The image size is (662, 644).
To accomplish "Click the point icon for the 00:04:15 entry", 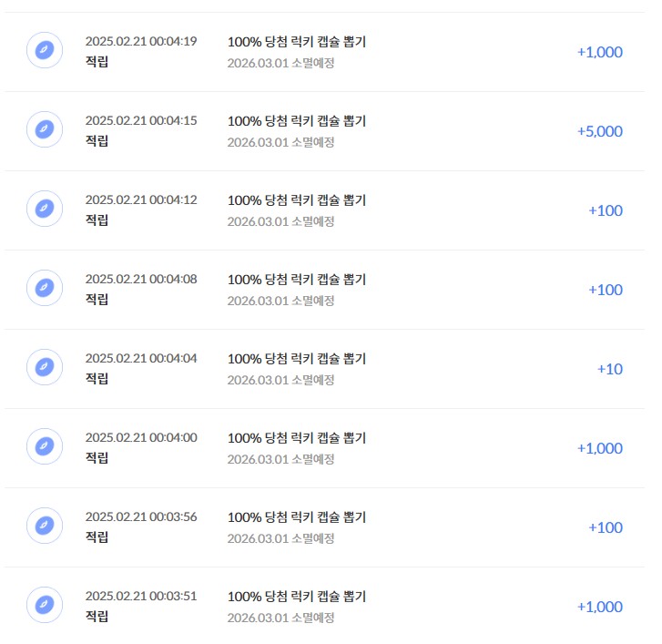I will [45, 129].
